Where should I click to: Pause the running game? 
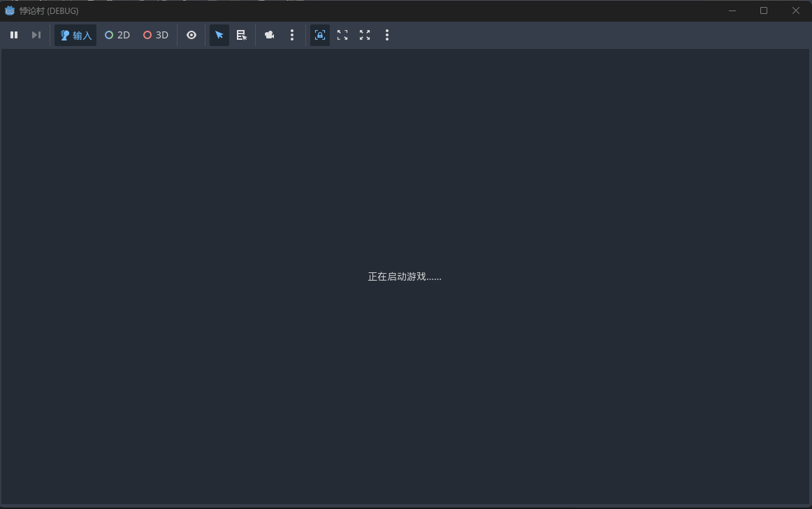pyautogui.click(x=14, y=35)
